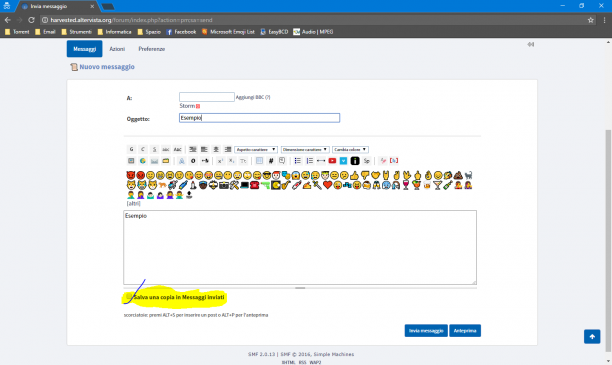
Task: Insert poop emoji
Action: (458, 175)
